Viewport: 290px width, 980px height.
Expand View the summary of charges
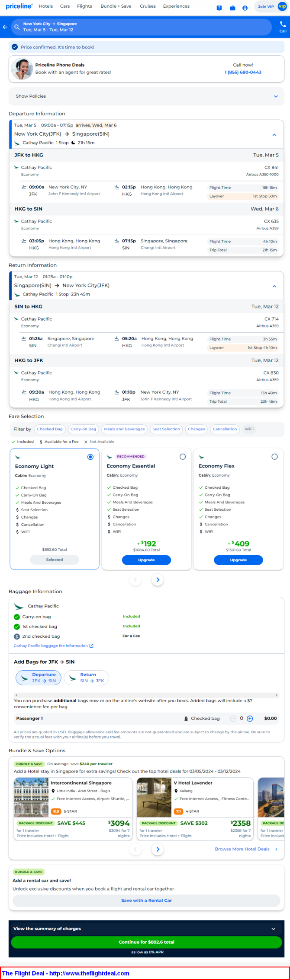146,929
